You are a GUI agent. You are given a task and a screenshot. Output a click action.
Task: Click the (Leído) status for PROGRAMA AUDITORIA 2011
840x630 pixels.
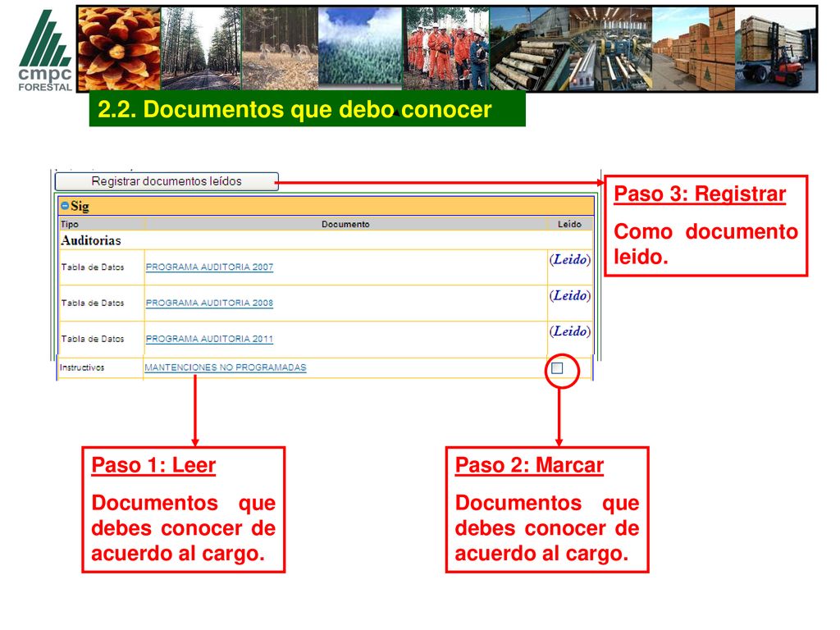(x=569, y=331)
